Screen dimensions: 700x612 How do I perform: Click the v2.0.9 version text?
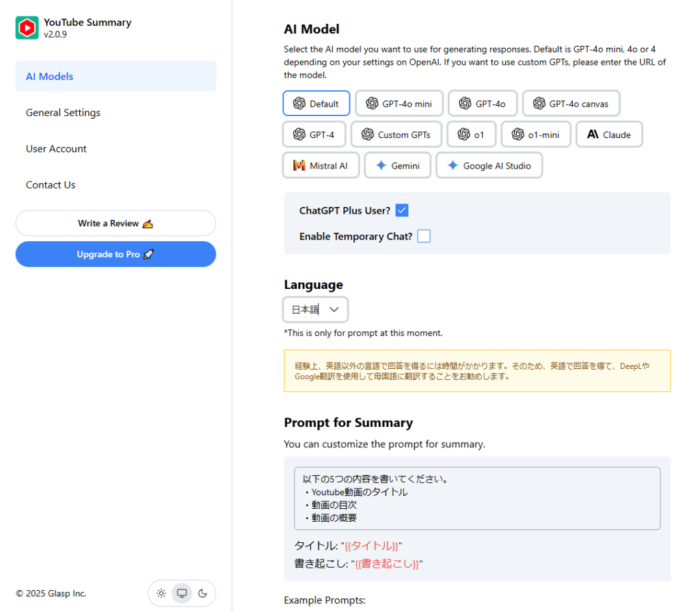click(x=55, y=34)
